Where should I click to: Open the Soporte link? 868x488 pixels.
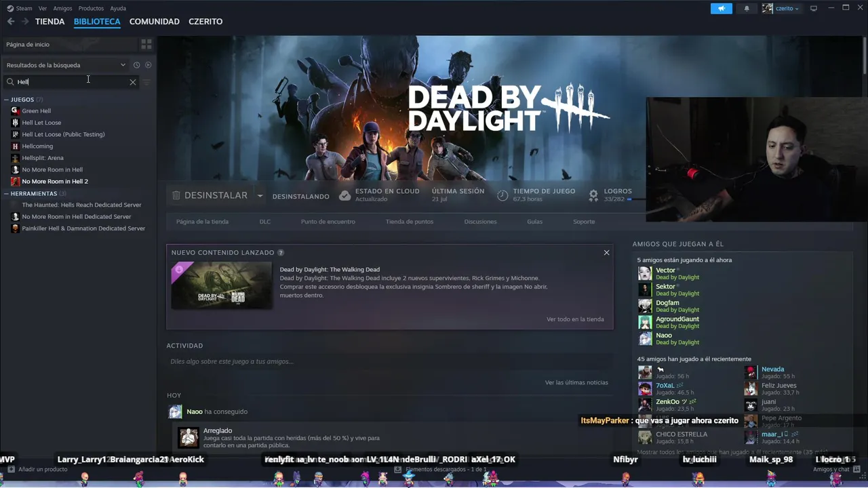click(584, 222)
